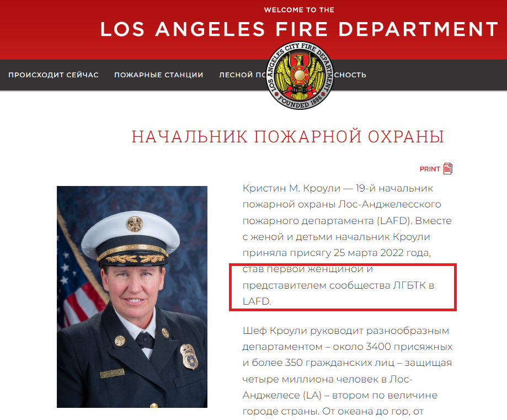Open the ЛЕСНОЙ menu item beside the seal
Screen dimensions: 507x420
[x=242, y=75]
